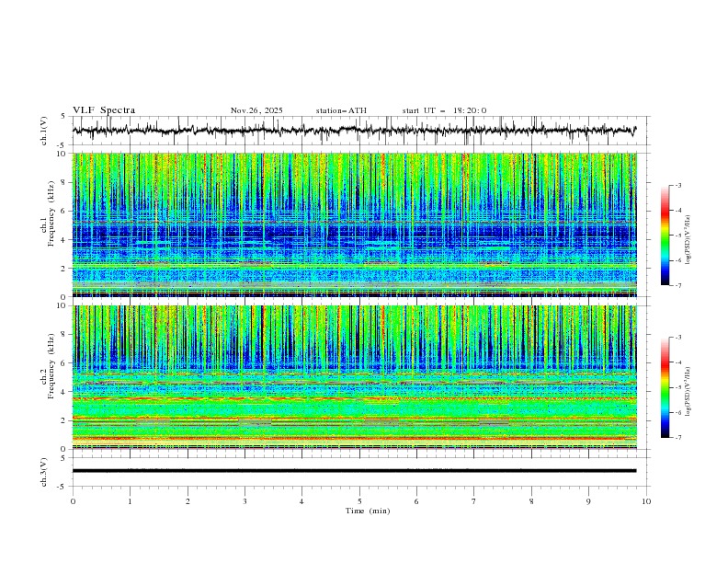
Task: Click the ch.2 spectrogram "10" kHz tick label
Action: [63, 305]
